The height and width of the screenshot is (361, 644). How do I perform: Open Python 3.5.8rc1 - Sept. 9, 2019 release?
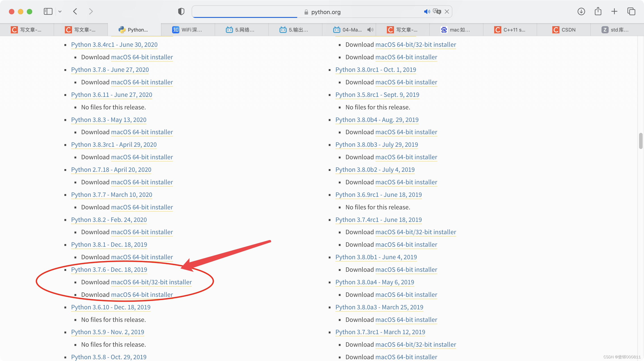pos(377,95)
